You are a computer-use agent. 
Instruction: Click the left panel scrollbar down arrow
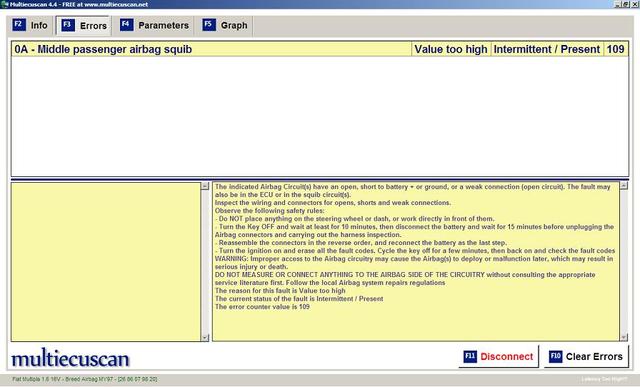(205, 338)
